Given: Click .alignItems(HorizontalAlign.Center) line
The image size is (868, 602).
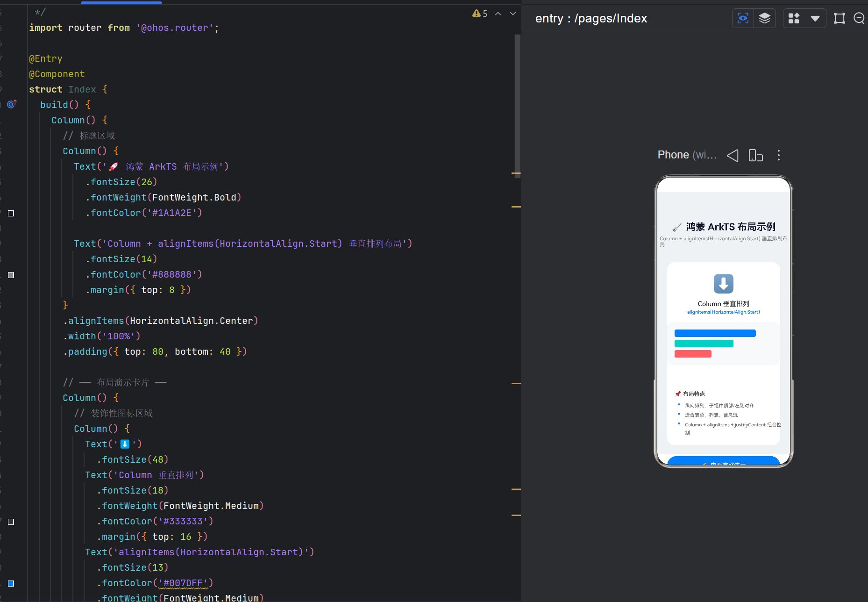Looking at the screenshot, I should pos(161,321).
